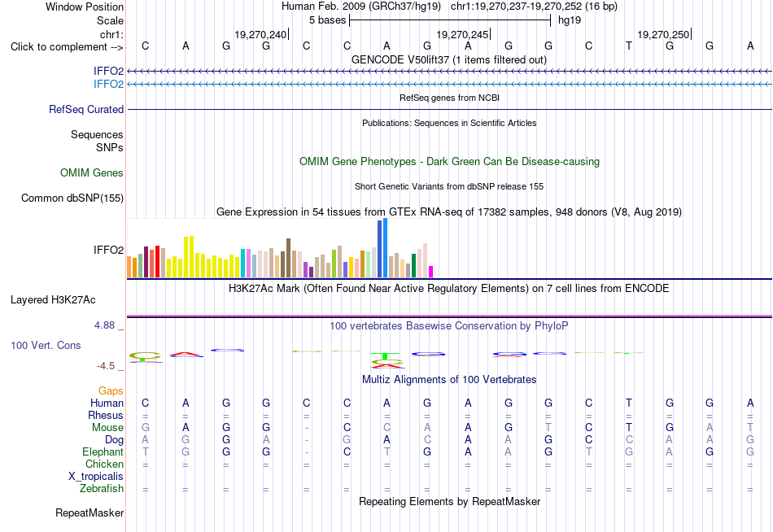Open the dark blue IFFO2 gene label
Image resolution: width=773 pixels, height=532 pixels.
(x=108, y=71)
